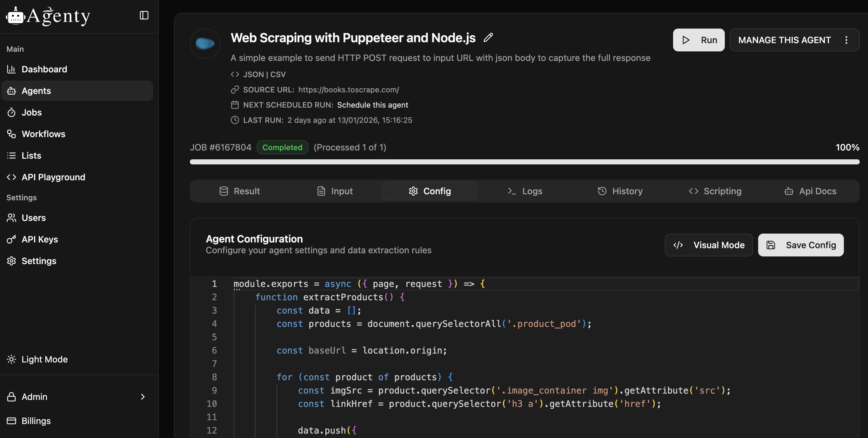868x438 pixels.
Task: Switch to the Scripting tab
Action: click(715, 191)
